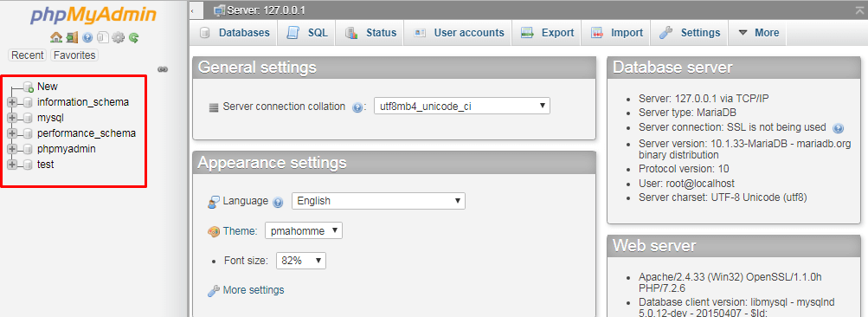Open the SQL tab
868x317 pixels.
coord(306,33)
